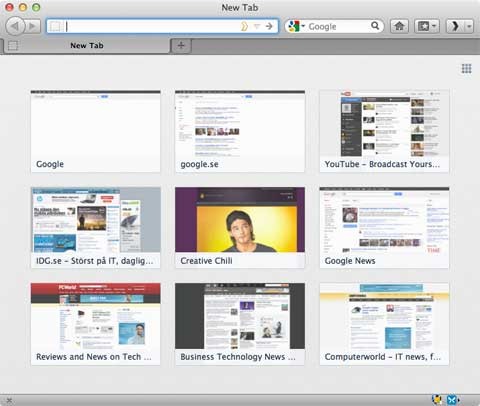
Task: Go forward with the Forward arrow button
Action: 33,26
